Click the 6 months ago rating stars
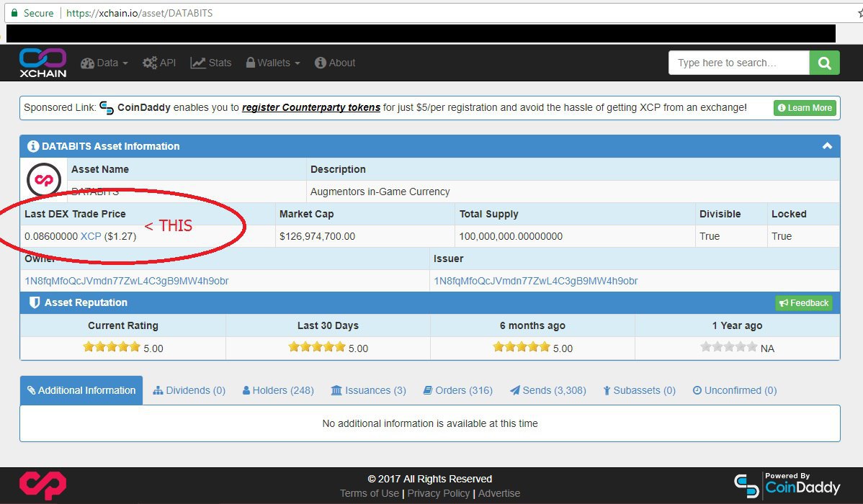Viewport: 863px width, 504px height. click(x=522, y=346)
